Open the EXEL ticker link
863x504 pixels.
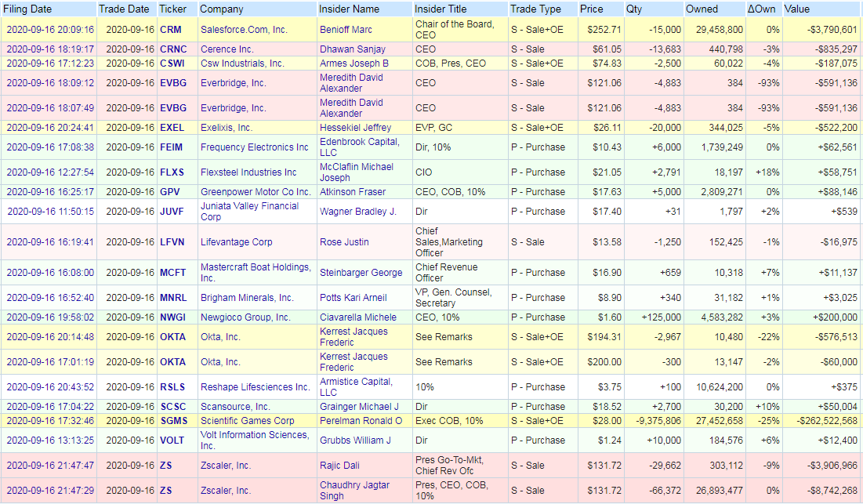pyautogui.click(x=172, y=128)
